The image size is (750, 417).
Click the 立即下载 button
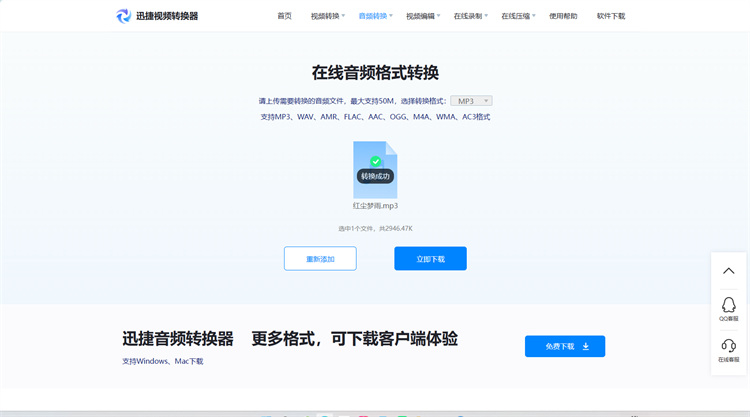[430, 259]
